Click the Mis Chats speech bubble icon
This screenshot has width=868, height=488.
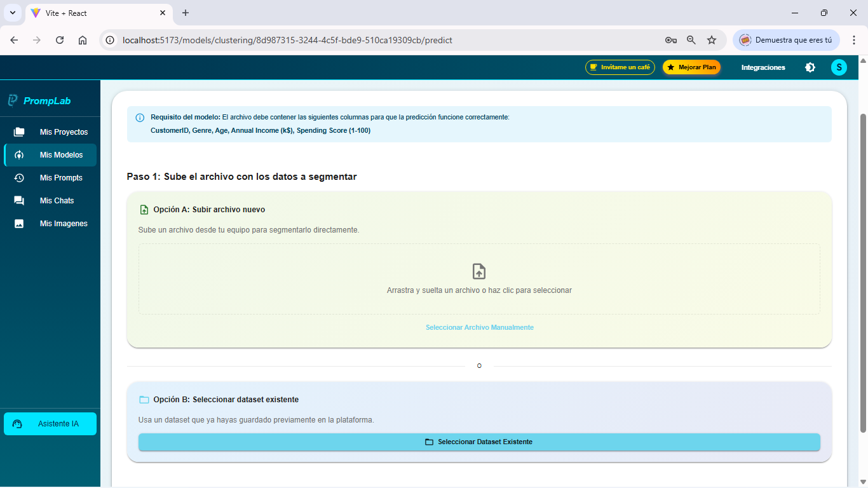coord(19,201)
